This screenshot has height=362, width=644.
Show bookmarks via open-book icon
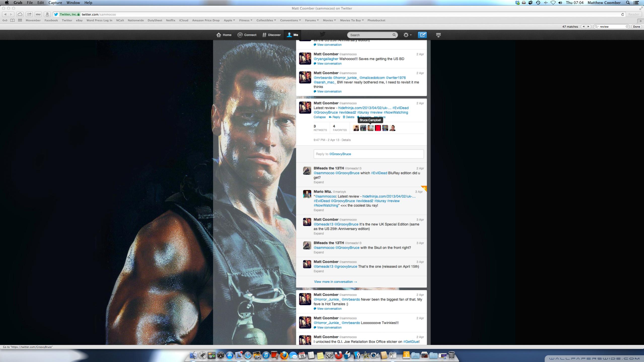(x=12, y=20)
